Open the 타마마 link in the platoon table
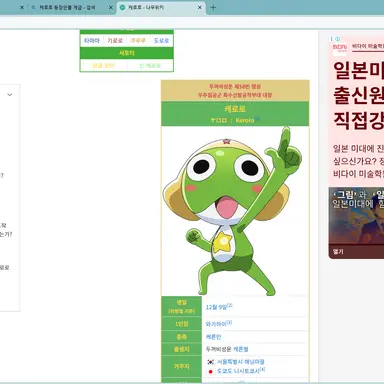The image size is (384, 384). [x=92, y=41]
